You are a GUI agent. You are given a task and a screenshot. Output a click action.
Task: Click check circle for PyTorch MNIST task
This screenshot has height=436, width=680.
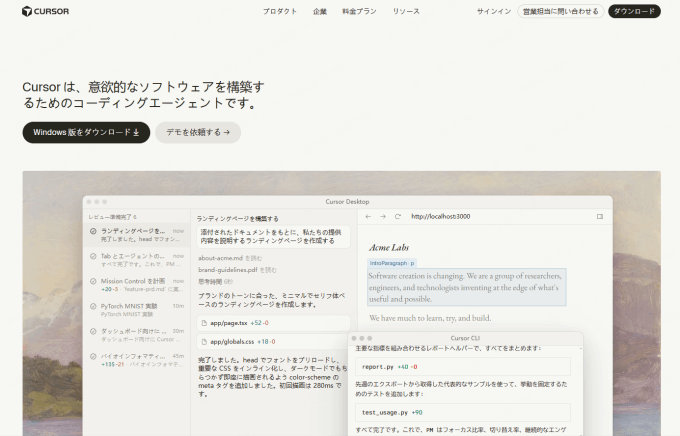93,306
